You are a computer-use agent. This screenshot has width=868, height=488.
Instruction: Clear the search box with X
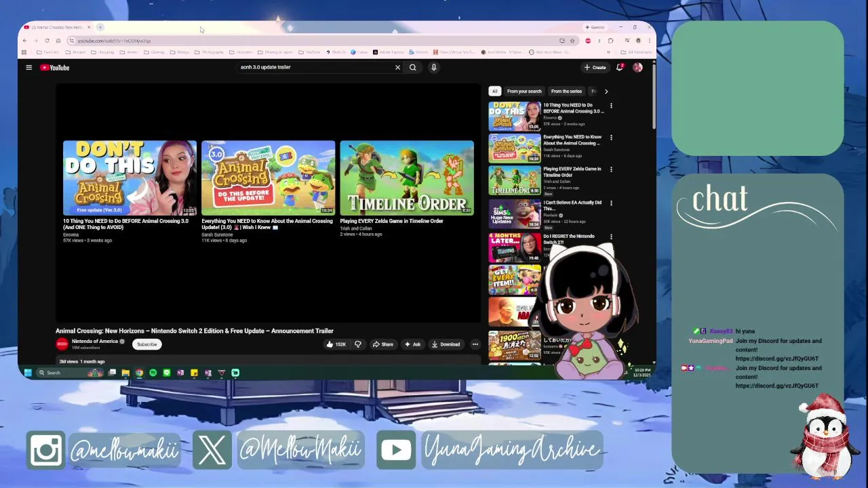[x=397, y=67]
